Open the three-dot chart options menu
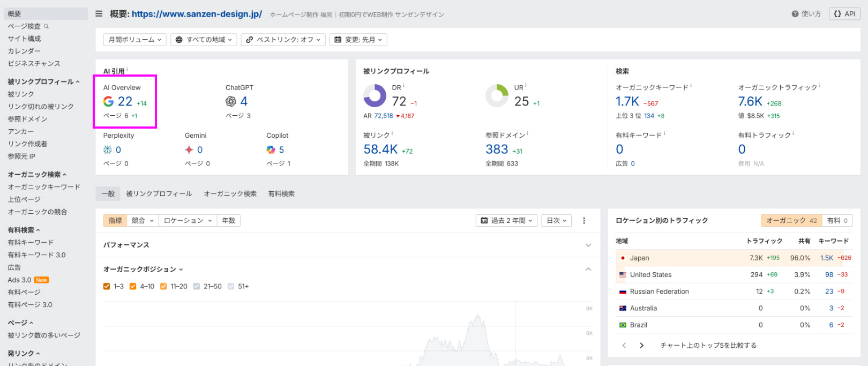The height and width of the screenshot is (366, 868). click(x=584, y=220)
